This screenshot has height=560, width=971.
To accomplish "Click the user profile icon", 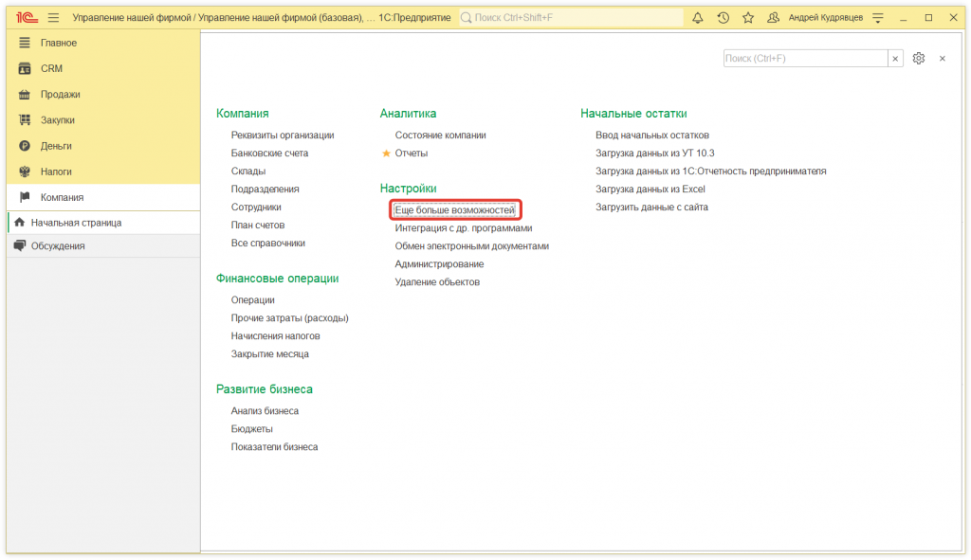I will click(x=774, y=18).
